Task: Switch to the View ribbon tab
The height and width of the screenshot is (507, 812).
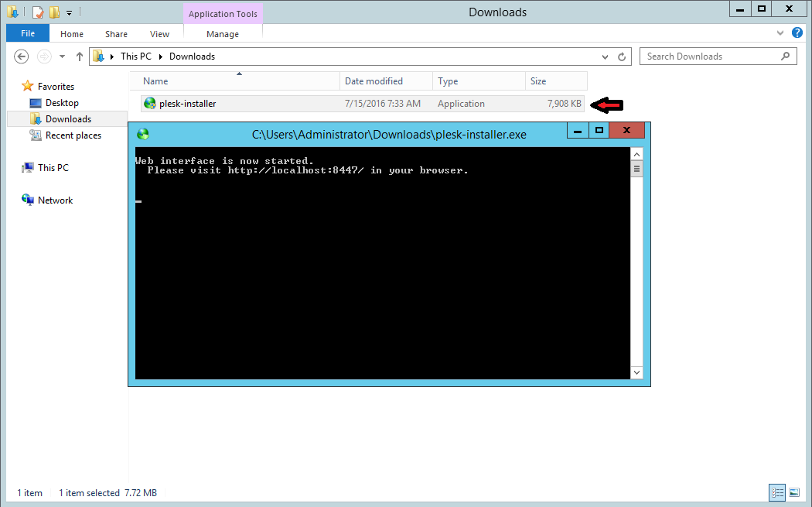Action: [x=159, y=34]
